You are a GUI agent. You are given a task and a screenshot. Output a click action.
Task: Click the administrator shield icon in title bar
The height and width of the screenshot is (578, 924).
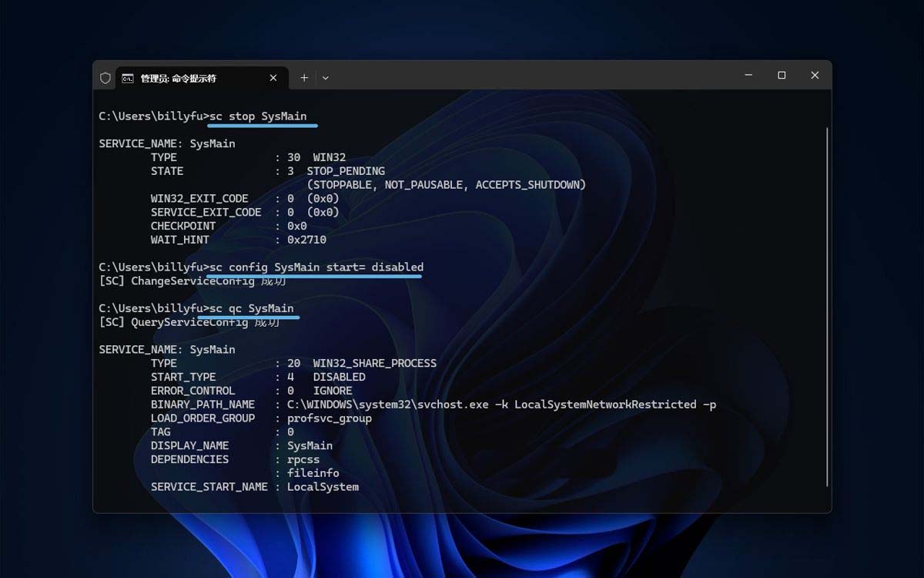click(105, 78)
